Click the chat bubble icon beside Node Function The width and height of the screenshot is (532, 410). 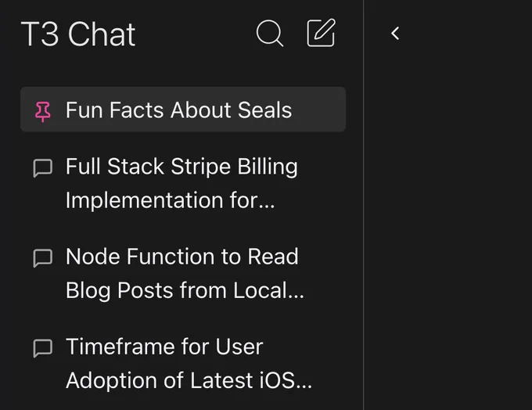click(43, 258)
